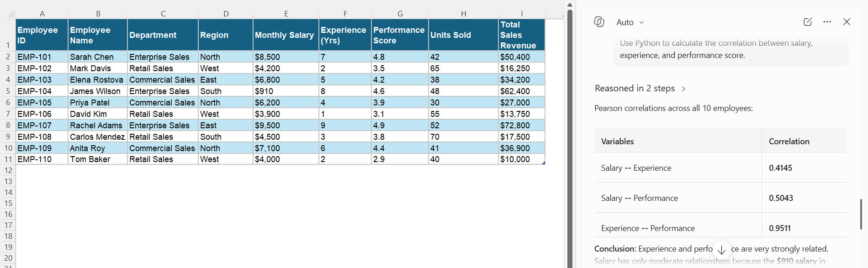
Task: Select the "$910" salary cell
Action: click(x=286, y=91)
